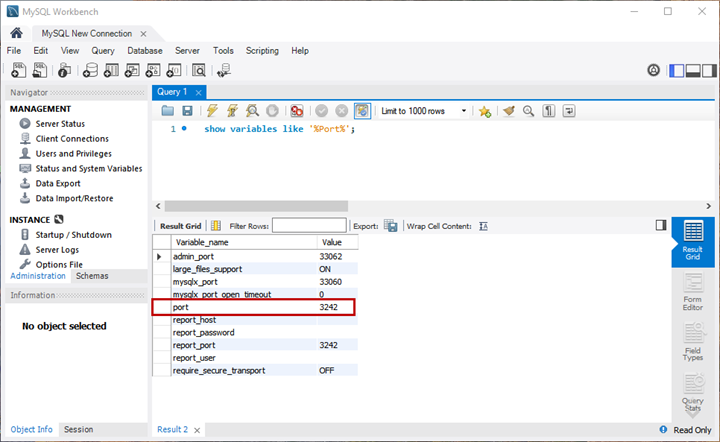Toggle word wrapping icon
This screenshot has height=442, width=720.
(x=569, y=111)
